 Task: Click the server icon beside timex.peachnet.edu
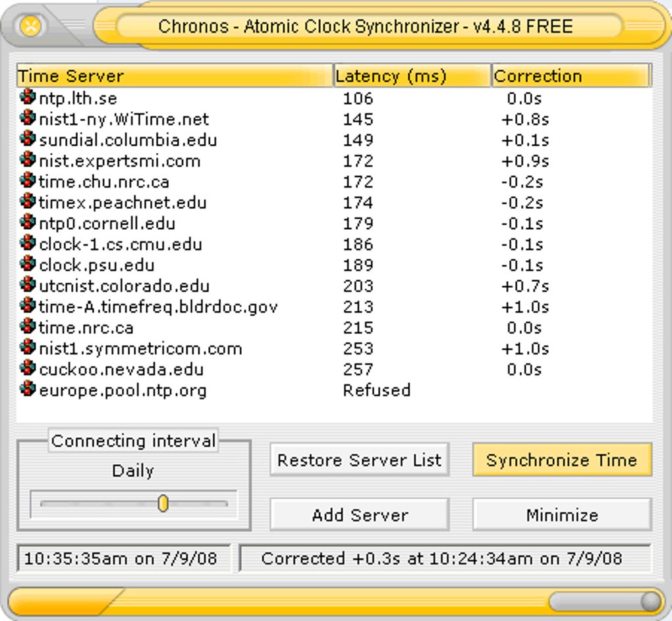(28, 202)
